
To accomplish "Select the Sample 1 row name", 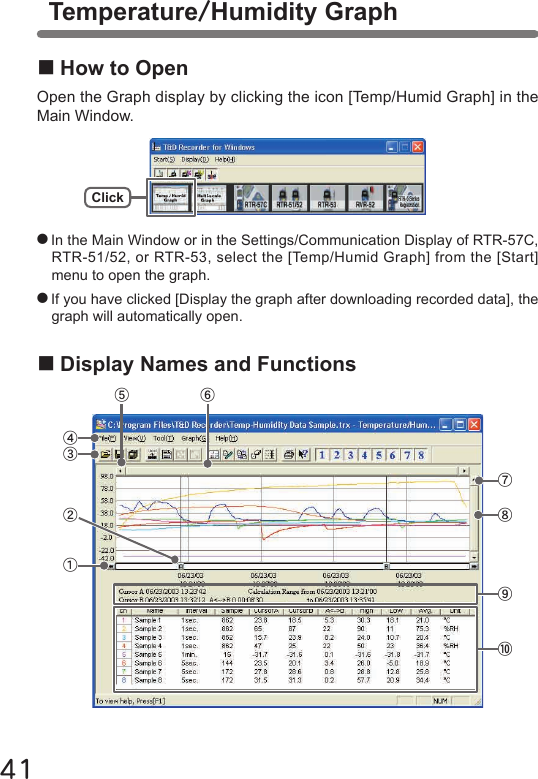I will coord(148,620).
